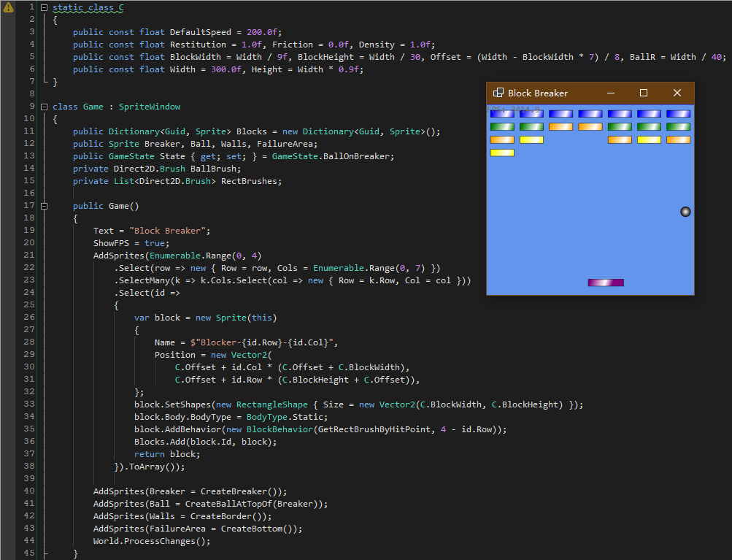
Task: Click the '200.0f' value on line 3
Action: click(261, 32)
